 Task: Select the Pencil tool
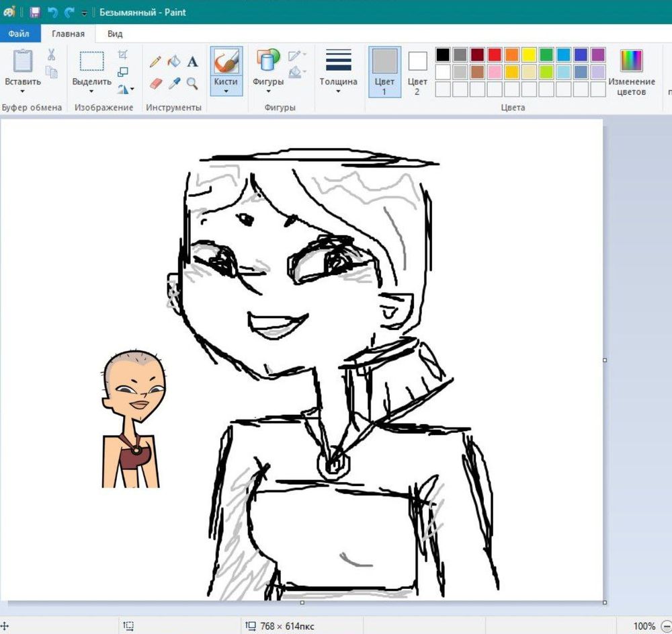click(155, 61)
